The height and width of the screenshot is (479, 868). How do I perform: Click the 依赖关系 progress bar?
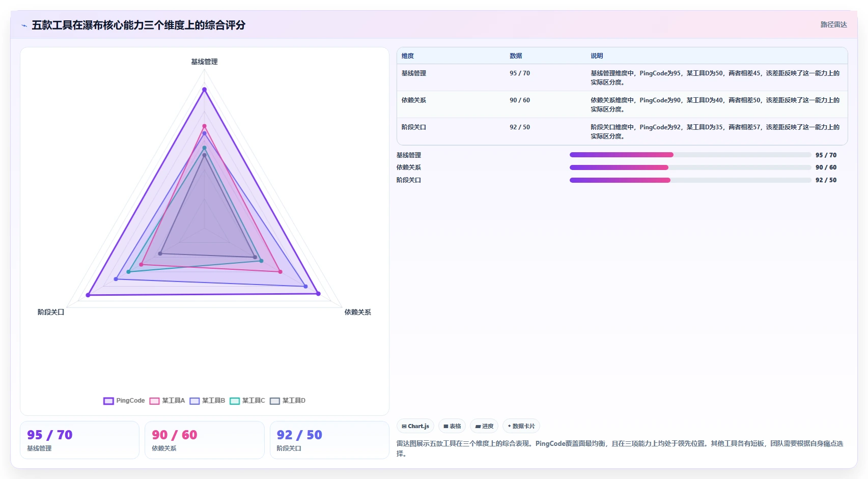690,167
